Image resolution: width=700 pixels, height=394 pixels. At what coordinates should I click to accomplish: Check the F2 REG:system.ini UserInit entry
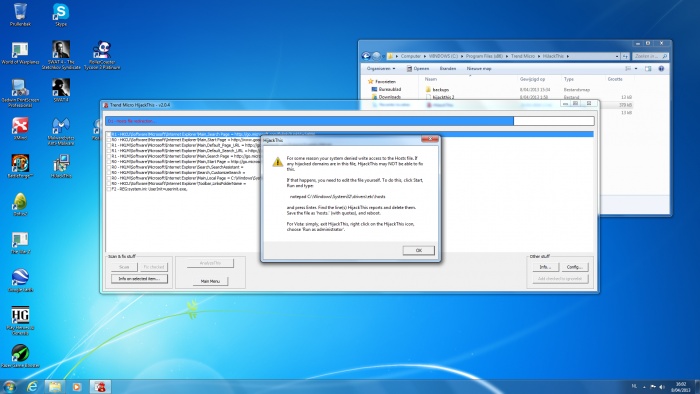pyautogui.click(x=108, y=189)
